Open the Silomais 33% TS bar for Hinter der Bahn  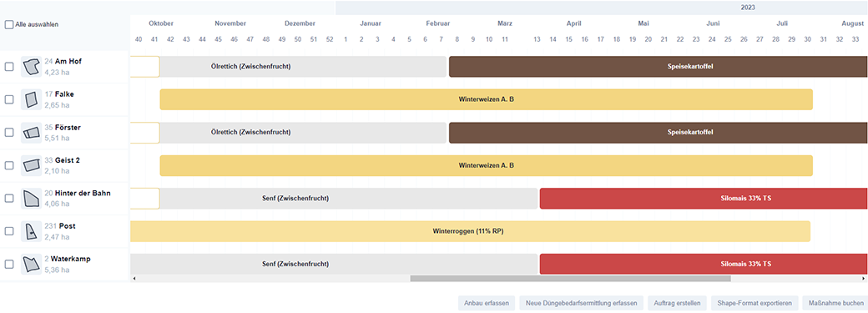[x=704, y=199]
